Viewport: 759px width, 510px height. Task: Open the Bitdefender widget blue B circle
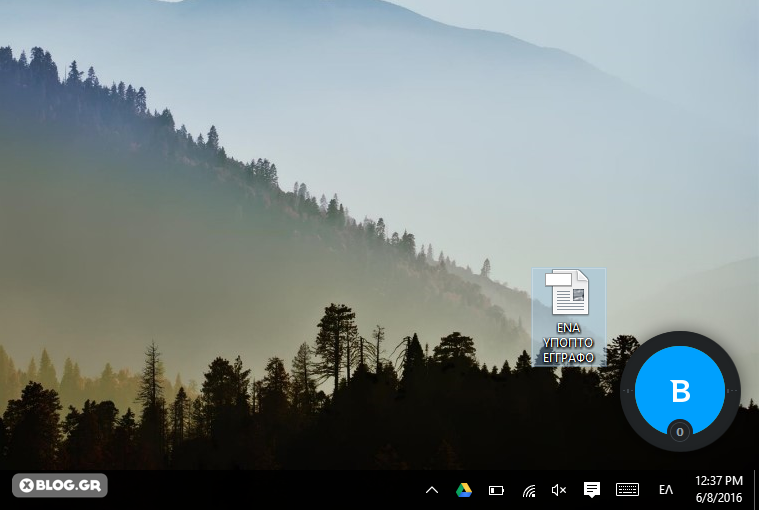click(x=680, y=388)
